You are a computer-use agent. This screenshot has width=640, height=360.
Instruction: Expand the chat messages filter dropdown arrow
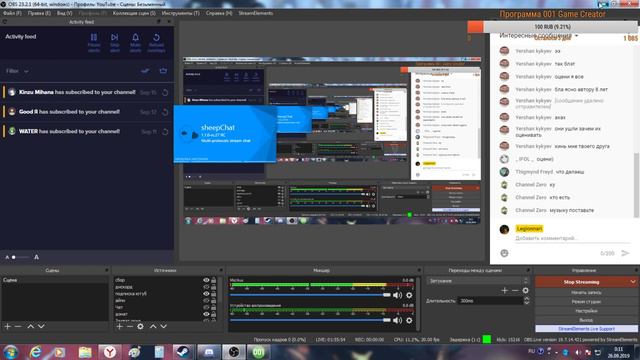(577, 36)
